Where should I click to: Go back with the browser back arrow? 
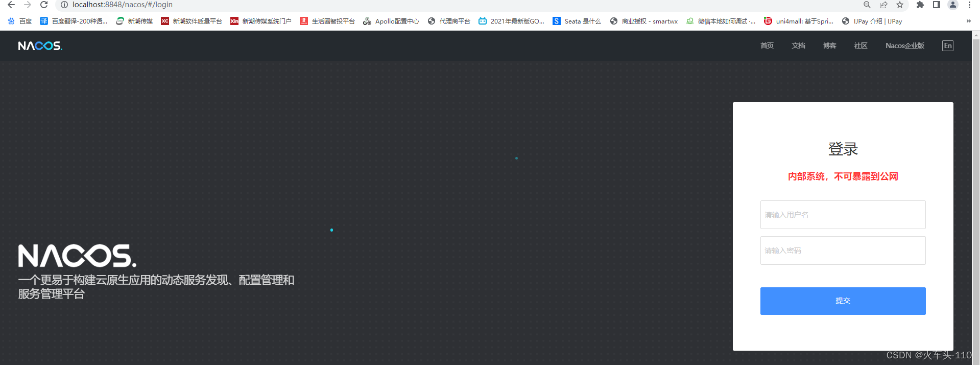(11, 5)
